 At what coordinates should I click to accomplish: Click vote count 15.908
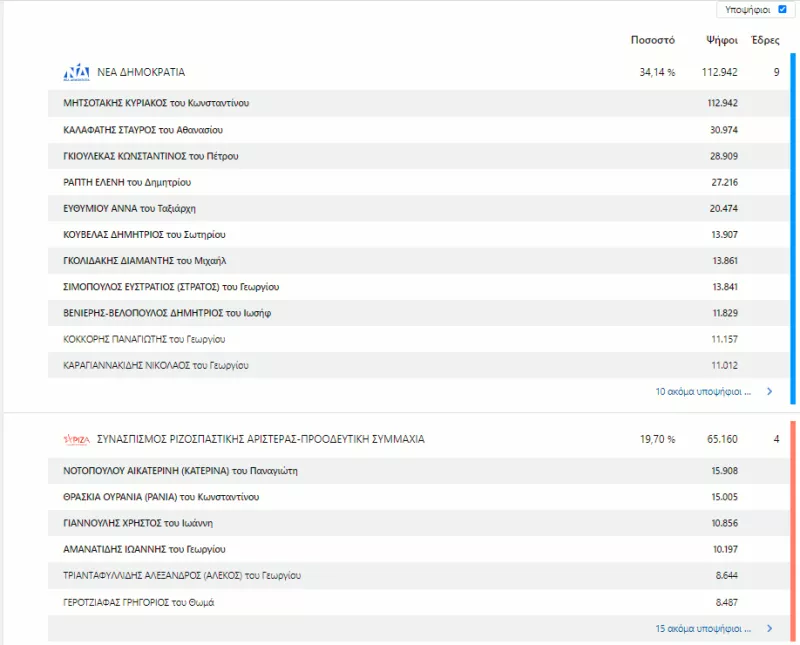724,470
